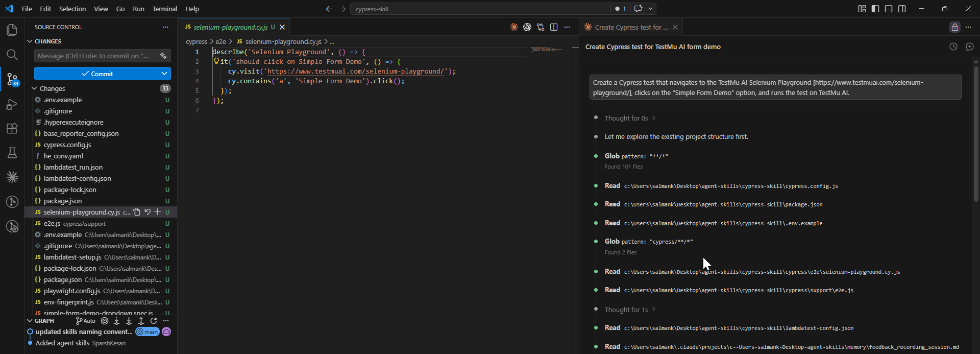Click e2e breadcrumb segment
The height and width of the screenshot is (354, 980).
(x=220, y=41)
